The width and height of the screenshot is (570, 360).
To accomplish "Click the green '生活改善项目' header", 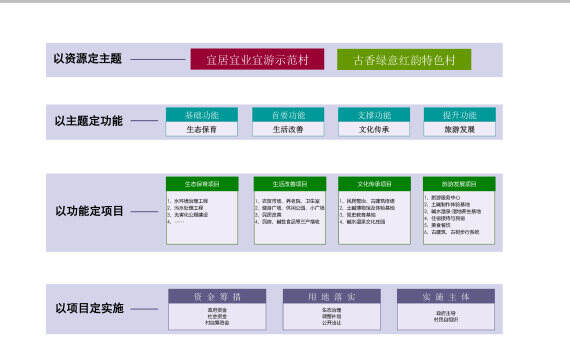I will pyautogui.click(x=290, y=184).
